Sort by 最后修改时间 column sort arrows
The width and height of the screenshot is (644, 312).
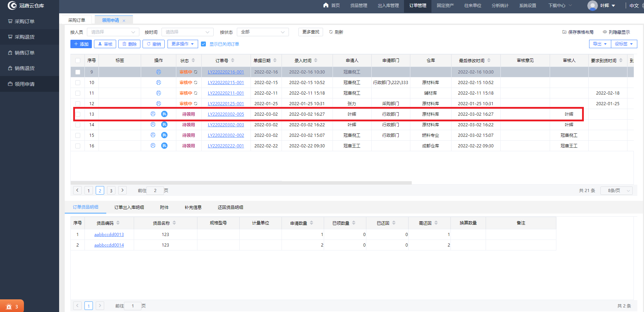pyautogui.click(x=489, y=61)
